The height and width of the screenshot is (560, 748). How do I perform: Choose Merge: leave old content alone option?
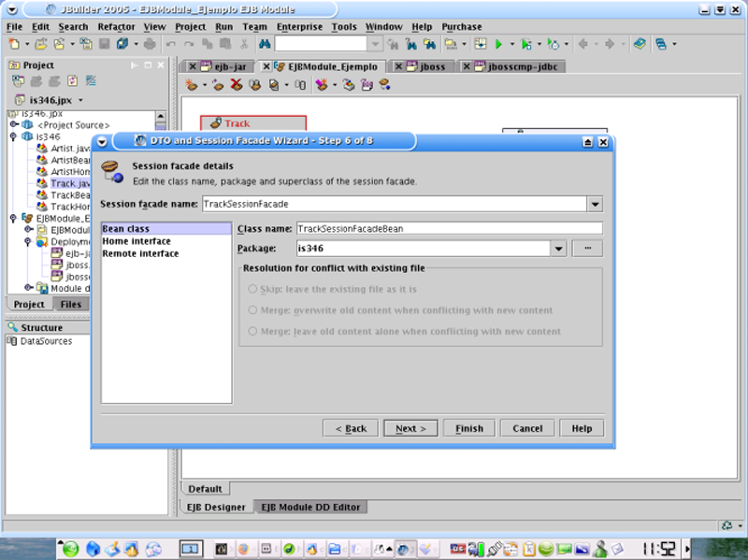(x=252, y=332)
